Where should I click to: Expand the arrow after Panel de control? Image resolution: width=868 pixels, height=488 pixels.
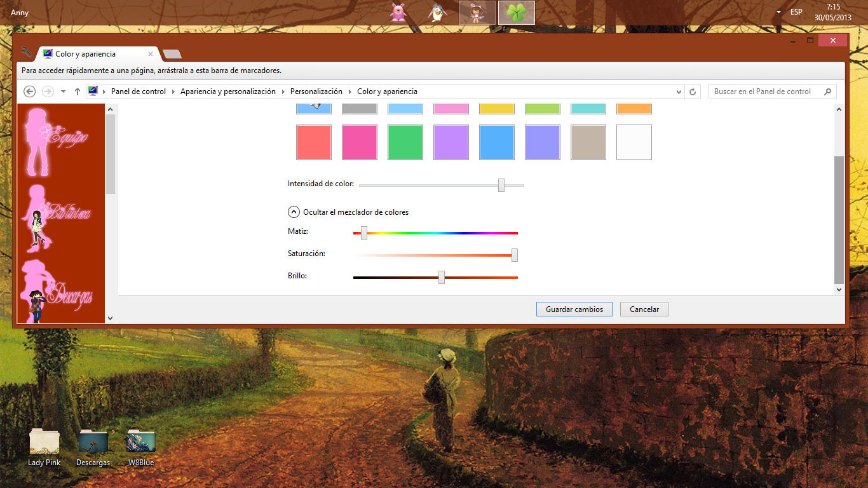(x=173, y=91)
